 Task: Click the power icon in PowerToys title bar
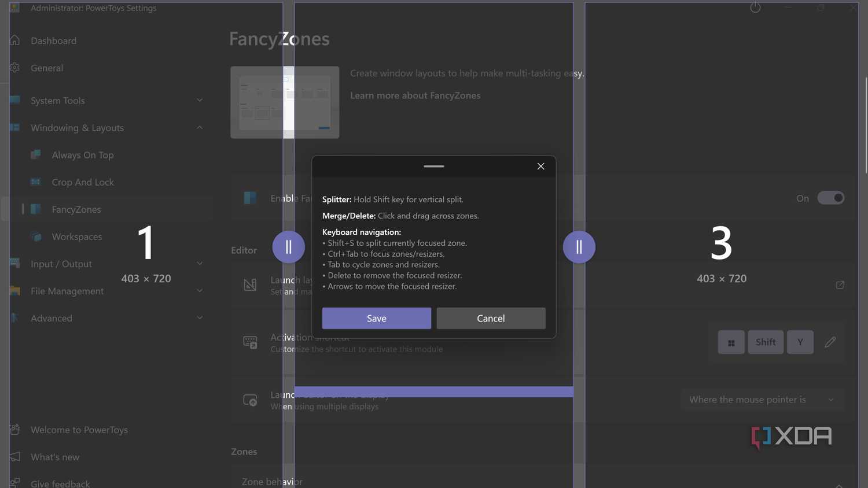(755, 8)
